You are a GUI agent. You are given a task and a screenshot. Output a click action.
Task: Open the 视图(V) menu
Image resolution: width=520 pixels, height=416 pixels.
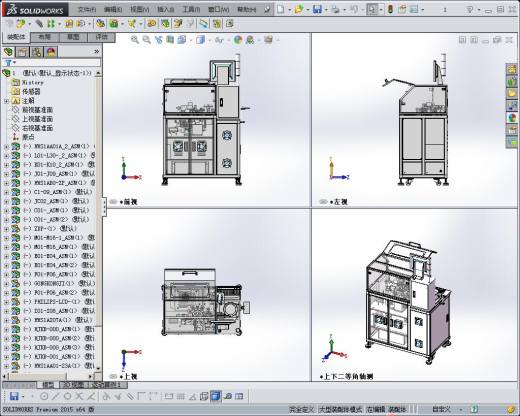coord(139,10)
